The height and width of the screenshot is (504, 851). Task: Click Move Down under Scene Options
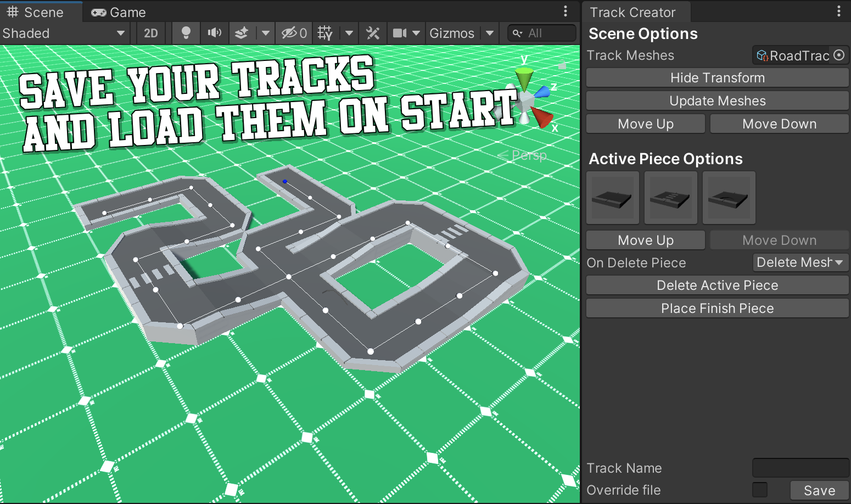coord(780,124)
